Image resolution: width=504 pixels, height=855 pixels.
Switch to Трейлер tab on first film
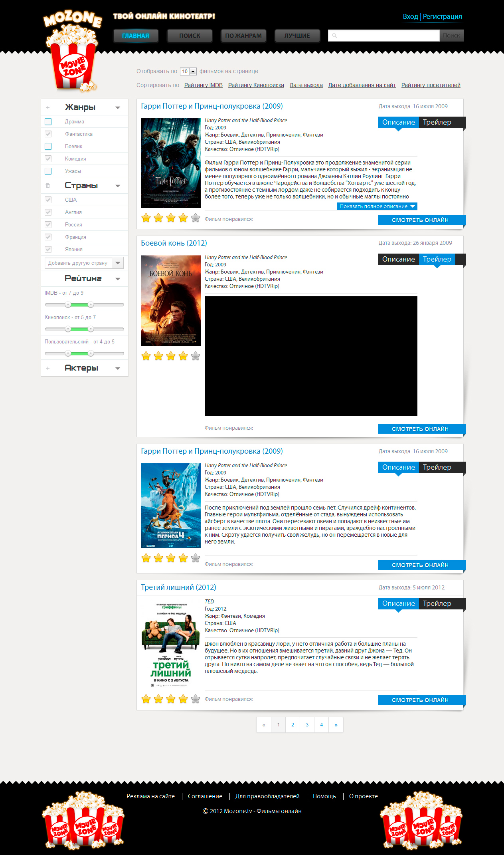pyautogui.click(x=437, y=122)
